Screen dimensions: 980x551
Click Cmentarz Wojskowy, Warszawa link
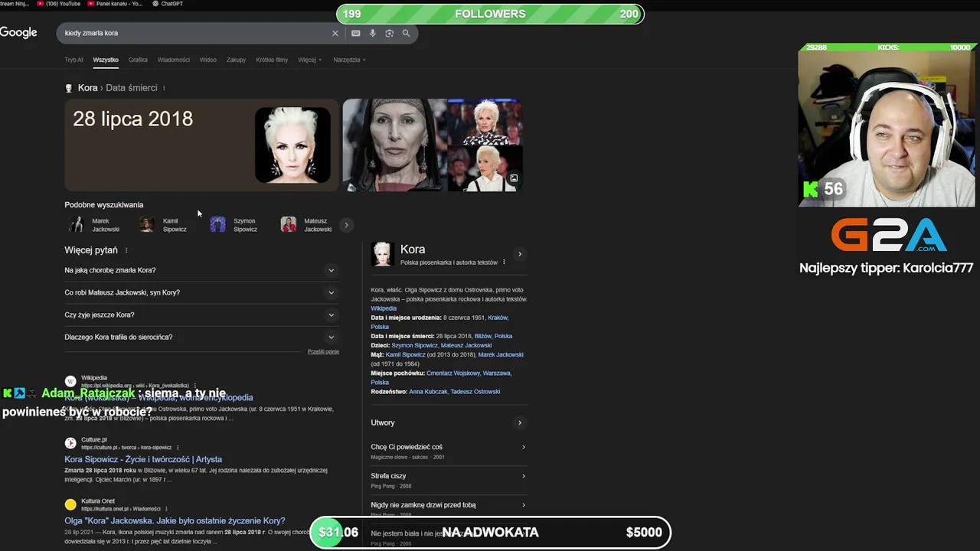[x=469, y=373]
